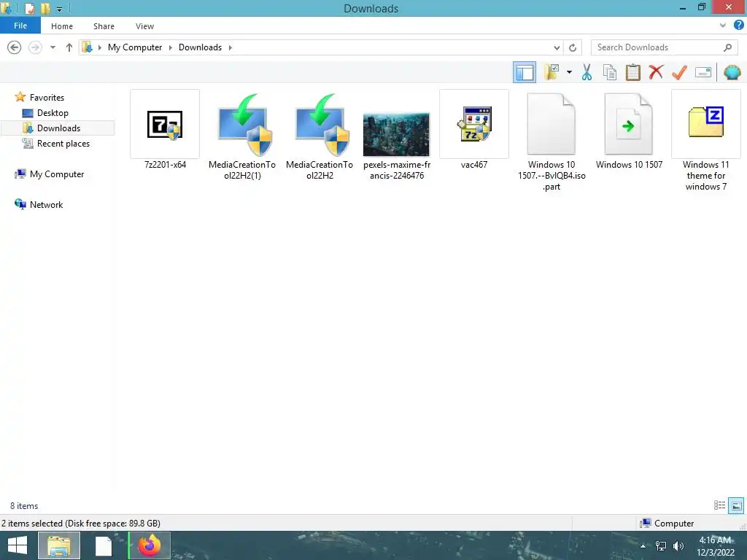Screen dimensions: 747x560
Task: Expand chevron after My Computer in breadcrumb
Action: point(171,47)
